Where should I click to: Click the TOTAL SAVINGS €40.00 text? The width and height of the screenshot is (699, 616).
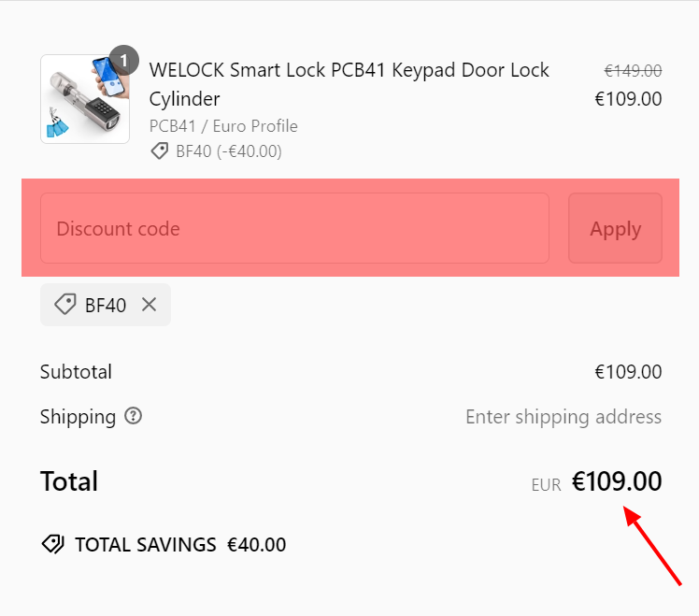180,545
